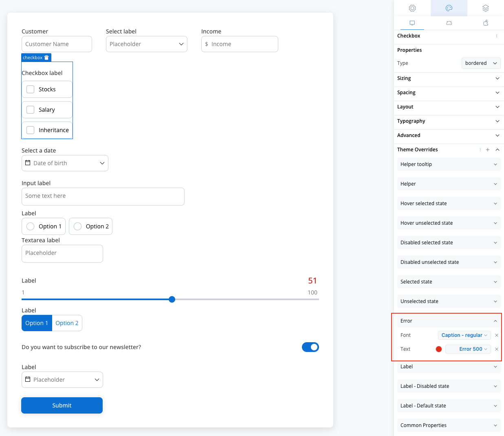
Task: Switch to desktop device view
Action: tap(412, 23)
